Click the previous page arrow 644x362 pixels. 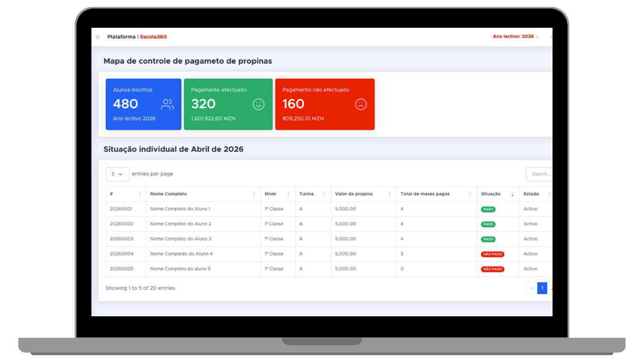click(532, 288)
